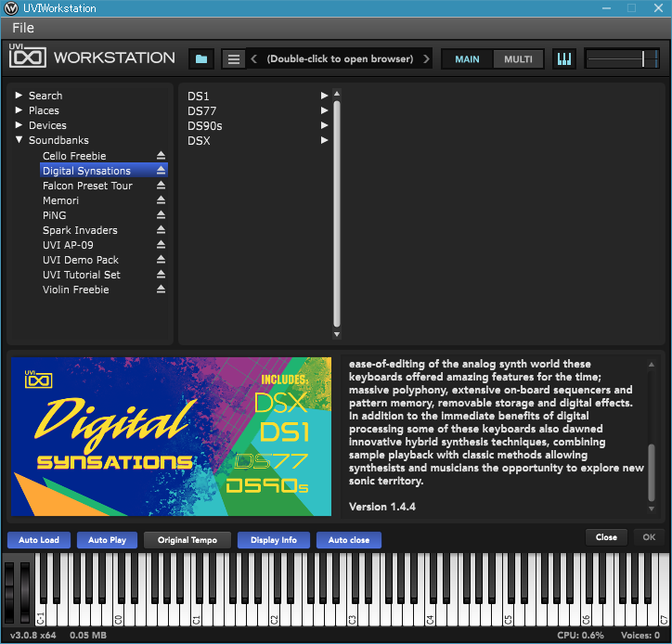Collapse the Soundbanks section
The height and width of the screenshot is (644, 672).
pos(19,140)
